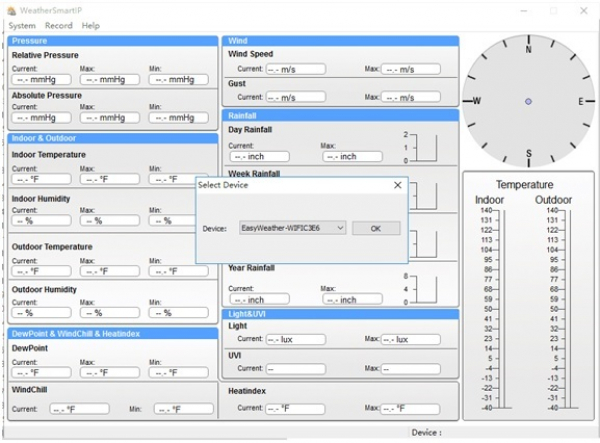This screenshot has width=600, height=443.
Task: Select the Heatindex Max field
Action: [x=411, y=409]
